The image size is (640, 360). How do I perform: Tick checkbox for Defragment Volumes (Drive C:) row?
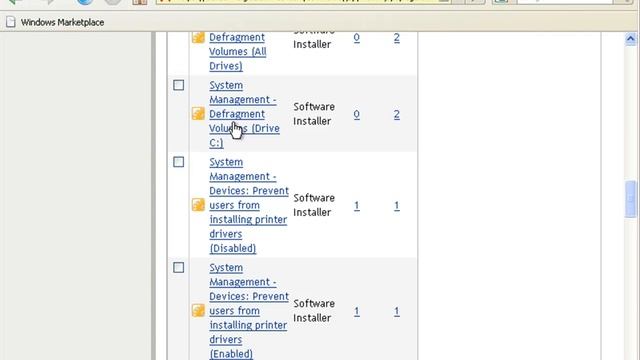(x=178, y=85)
